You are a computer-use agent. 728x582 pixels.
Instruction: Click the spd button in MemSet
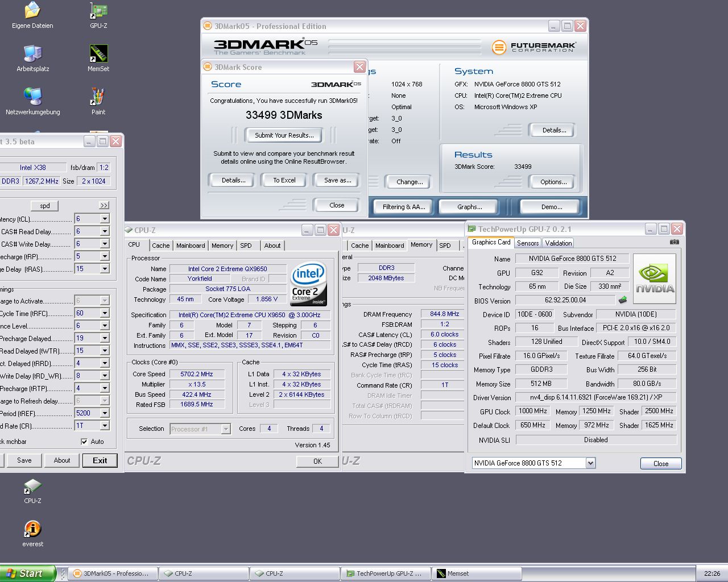click(x=44, y=206)
